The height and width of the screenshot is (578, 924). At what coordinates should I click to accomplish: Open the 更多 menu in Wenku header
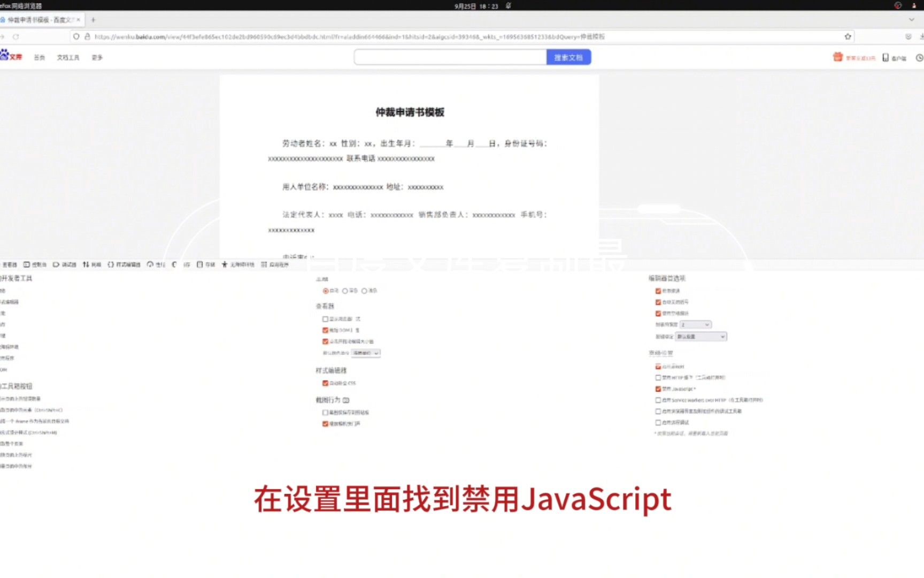coord(97,57)
